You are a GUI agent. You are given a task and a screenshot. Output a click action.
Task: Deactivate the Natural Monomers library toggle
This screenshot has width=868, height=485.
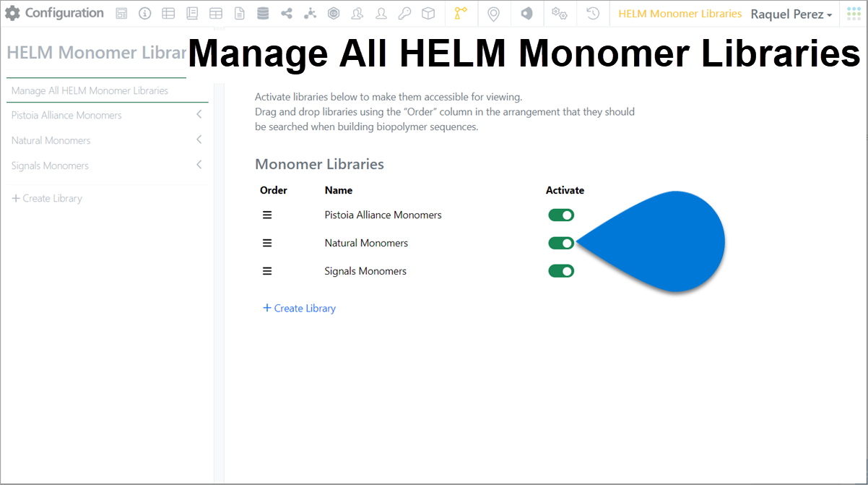click(x=561, y=243)
